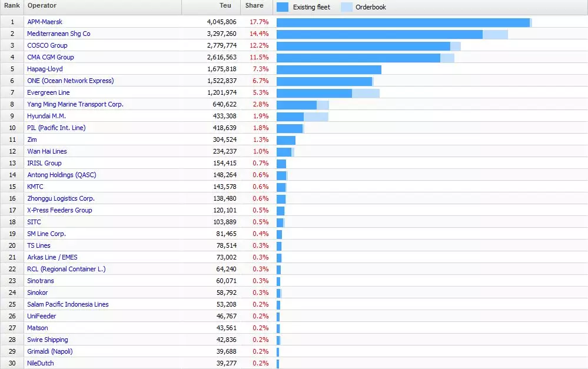Click the Hyundai M.M. operator link

pyautogui.click(x=46, y=116)
